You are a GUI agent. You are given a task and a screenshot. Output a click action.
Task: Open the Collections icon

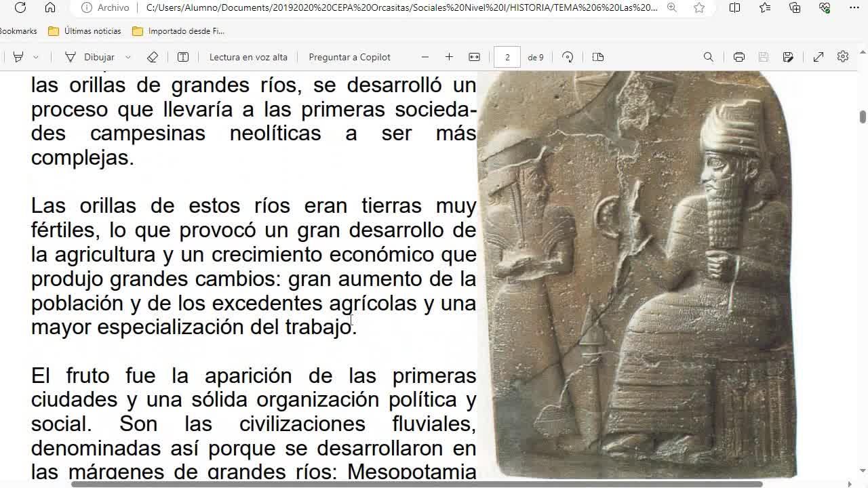click(x=795, y=7)
